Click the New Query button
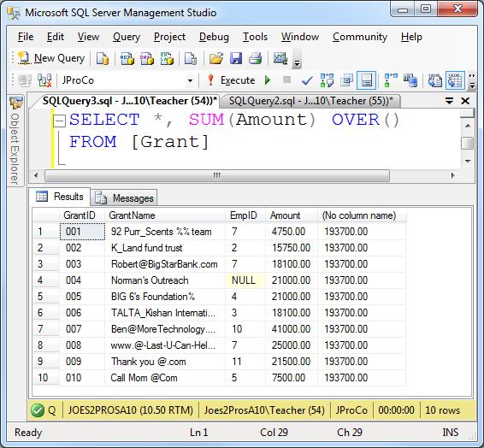This screenshot has width=484, height=448. click(51, 58)
